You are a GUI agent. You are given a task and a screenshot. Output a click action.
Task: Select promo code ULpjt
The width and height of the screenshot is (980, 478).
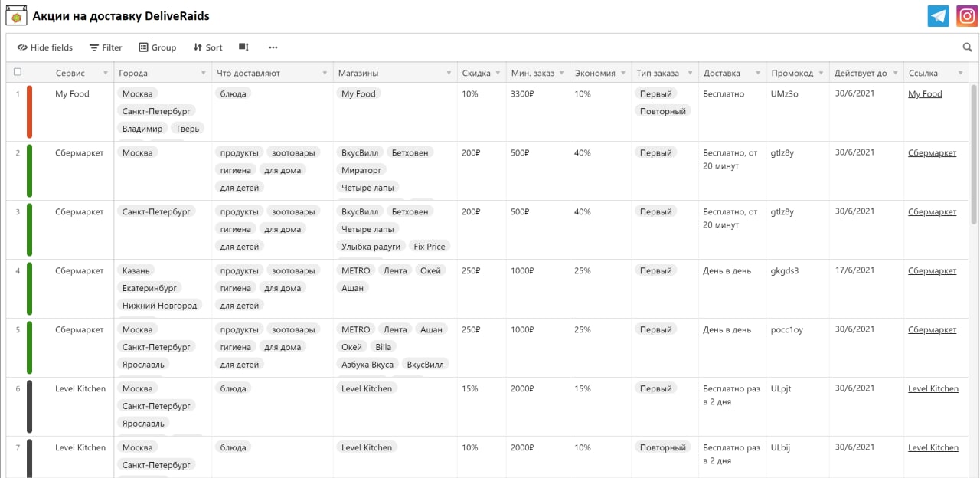[x=781, y=389]
